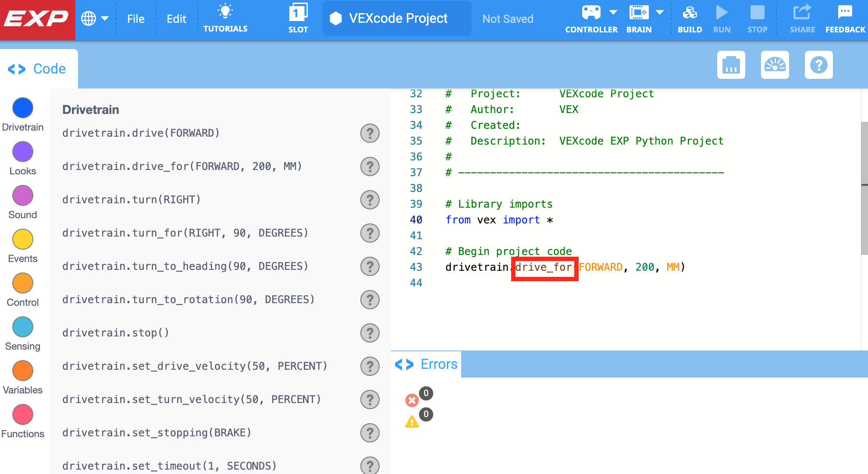The height and width of the screenshot is (474, 868).
Task: Open the Edit menu
Action: (x=176, y=18)
